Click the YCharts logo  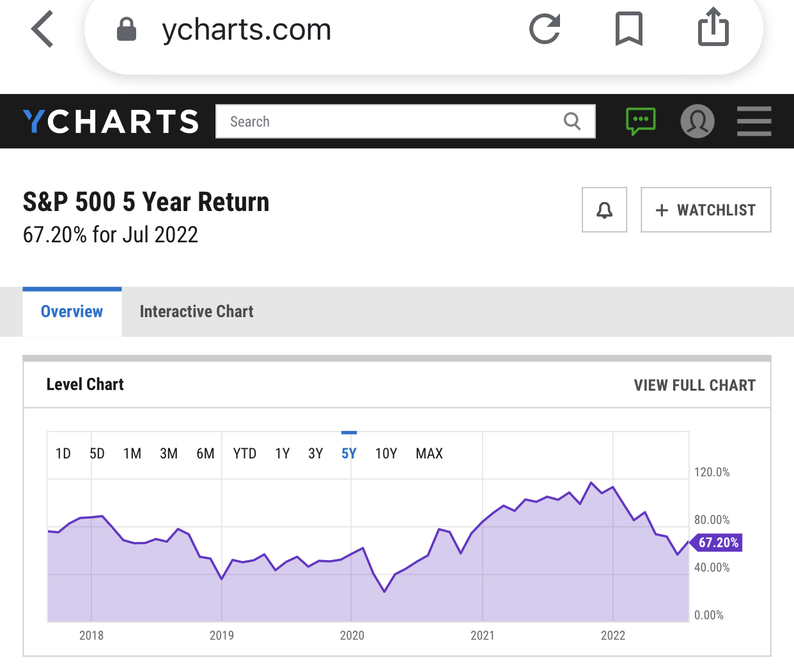point(111,121)
